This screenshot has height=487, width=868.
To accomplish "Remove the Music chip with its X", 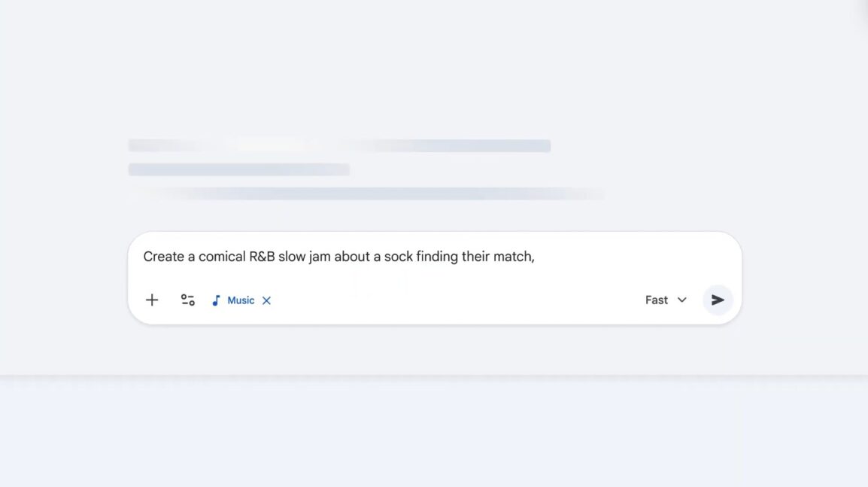I will coord(266,300).
